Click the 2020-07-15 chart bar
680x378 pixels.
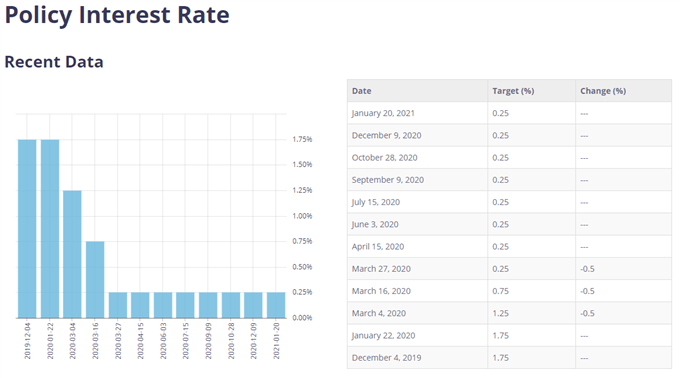click(186, 305)
